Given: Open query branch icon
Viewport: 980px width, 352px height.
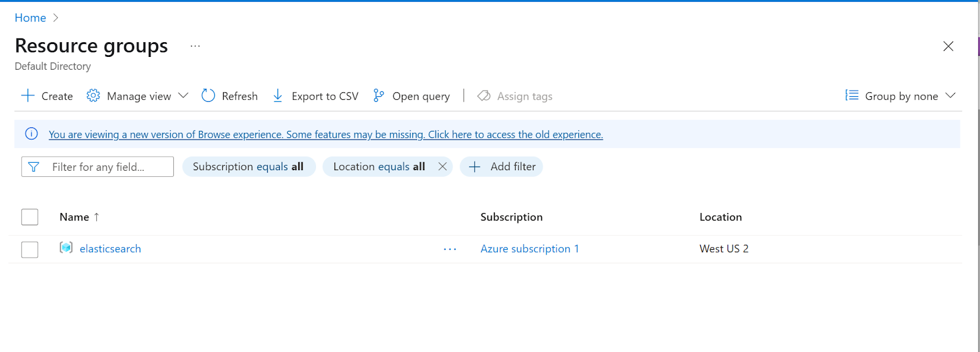Looking at the screenshot, I should [379, 95].
